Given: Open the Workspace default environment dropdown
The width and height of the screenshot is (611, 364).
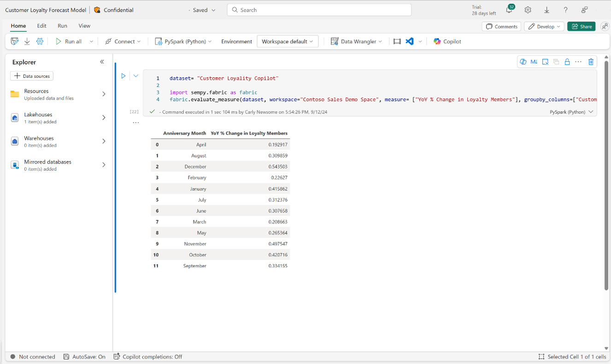Looking at the screenshot, I should (287, 41).
